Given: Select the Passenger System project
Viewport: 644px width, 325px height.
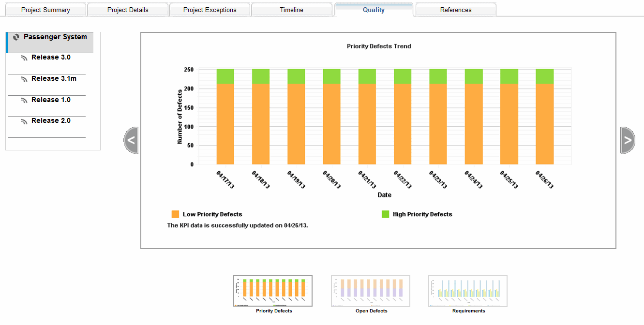Looking at the screenshot, I should [x=55, y=37].
